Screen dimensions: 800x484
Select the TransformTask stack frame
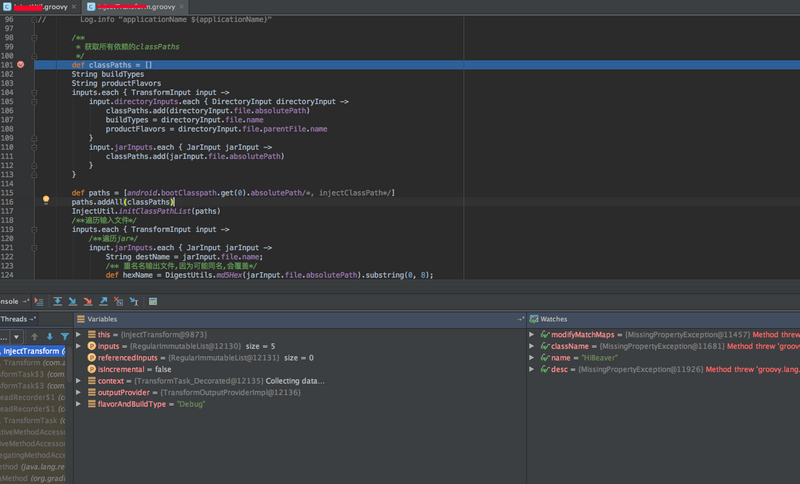click(33, 420)
